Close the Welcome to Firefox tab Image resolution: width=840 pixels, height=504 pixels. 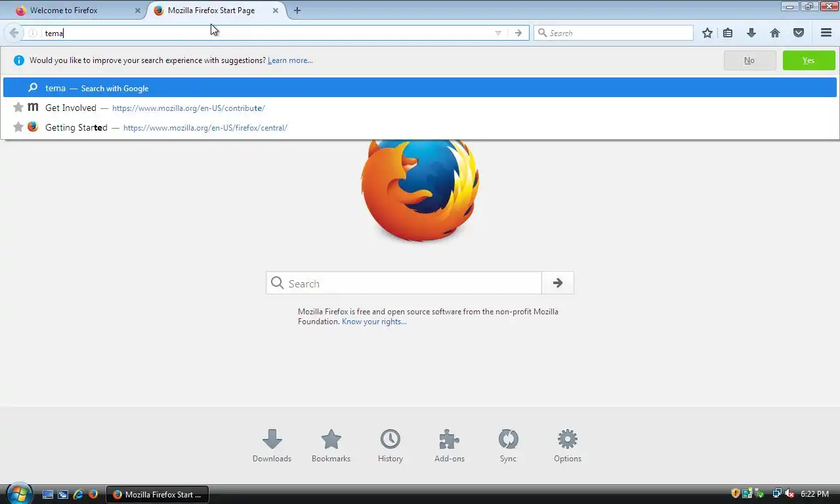(x=138, y=10)
